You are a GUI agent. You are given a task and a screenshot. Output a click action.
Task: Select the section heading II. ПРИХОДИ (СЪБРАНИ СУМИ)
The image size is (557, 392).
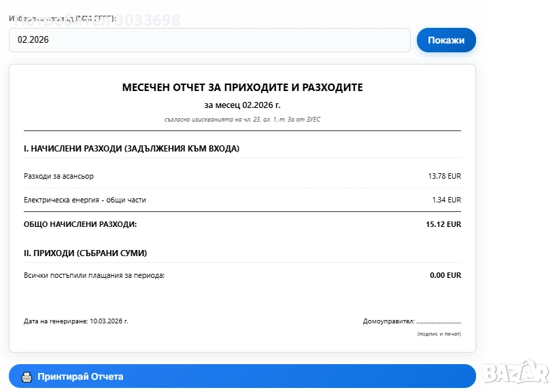85,253
